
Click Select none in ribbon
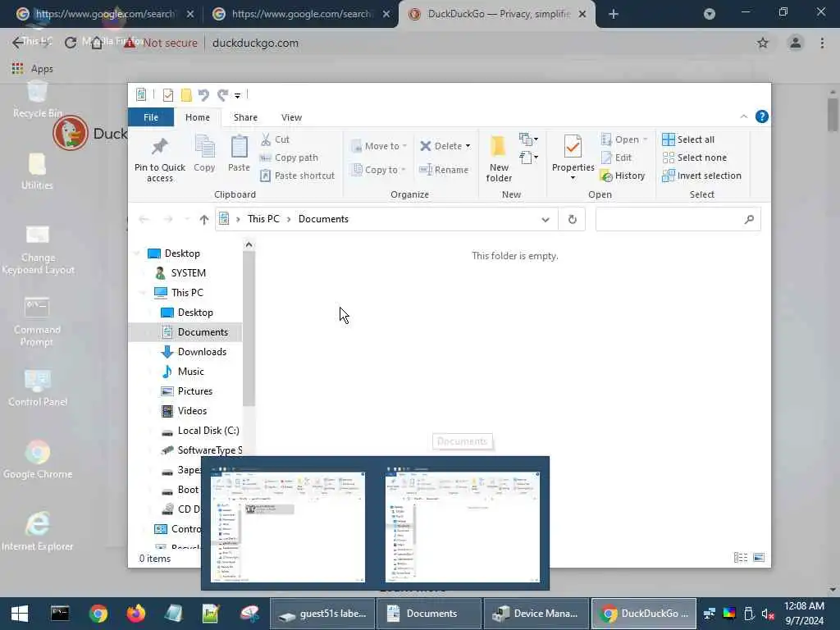tap(695, 157)
